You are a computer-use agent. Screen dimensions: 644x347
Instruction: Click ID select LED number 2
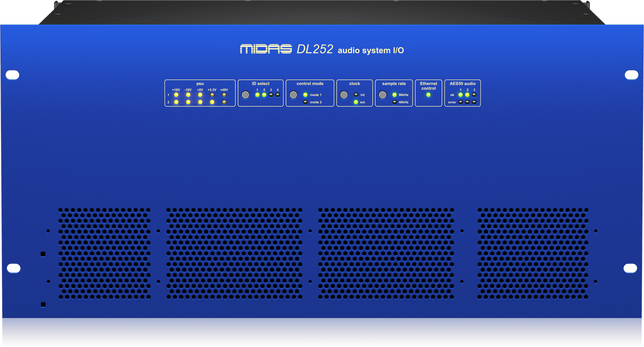[x=264, y=95]
